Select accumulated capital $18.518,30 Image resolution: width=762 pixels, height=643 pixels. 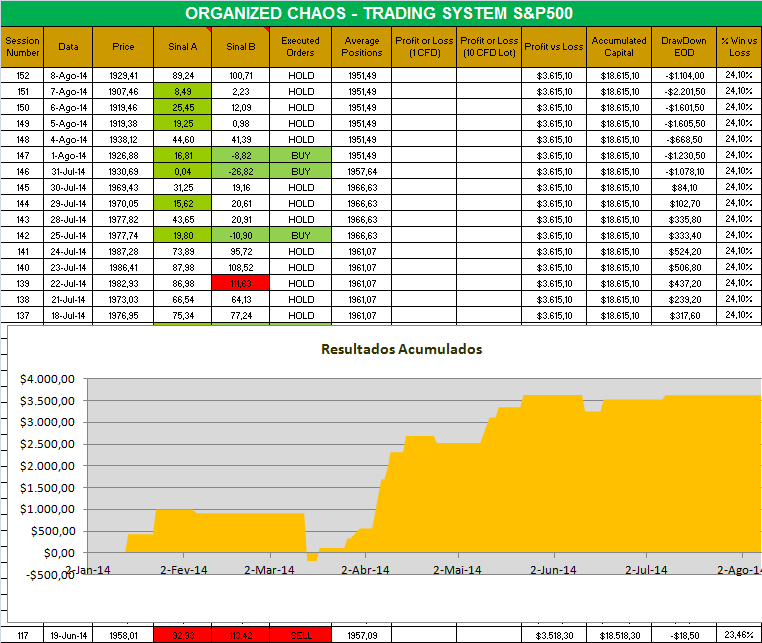point(619,635)
